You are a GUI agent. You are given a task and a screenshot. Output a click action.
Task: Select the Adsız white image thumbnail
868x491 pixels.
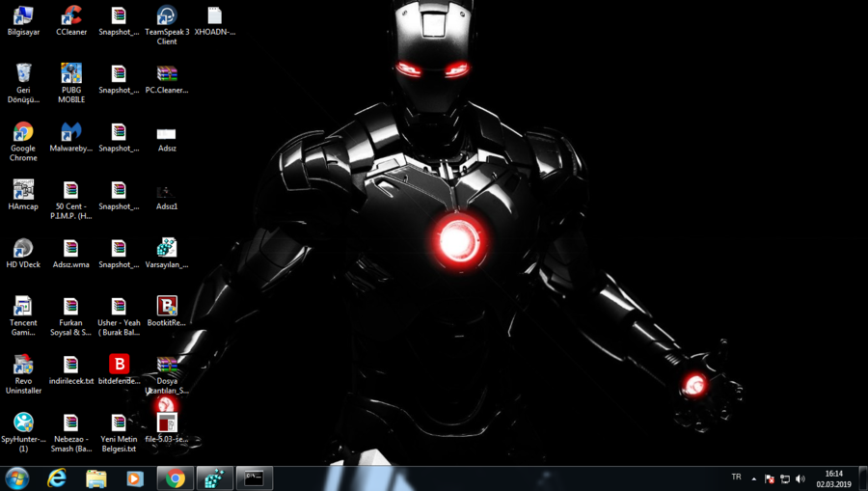(x=167, y=137)
